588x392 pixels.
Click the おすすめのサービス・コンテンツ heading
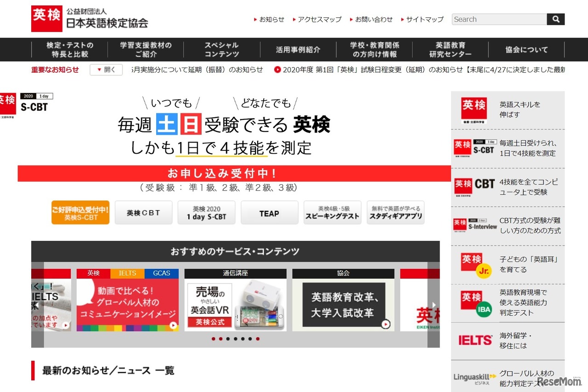[x=235, y=251]
